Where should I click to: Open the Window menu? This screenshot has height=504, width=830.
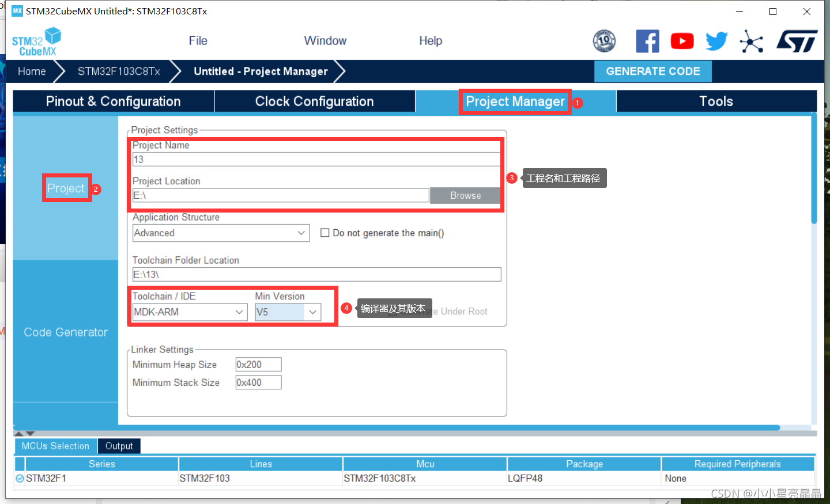(x=325, y=41)
